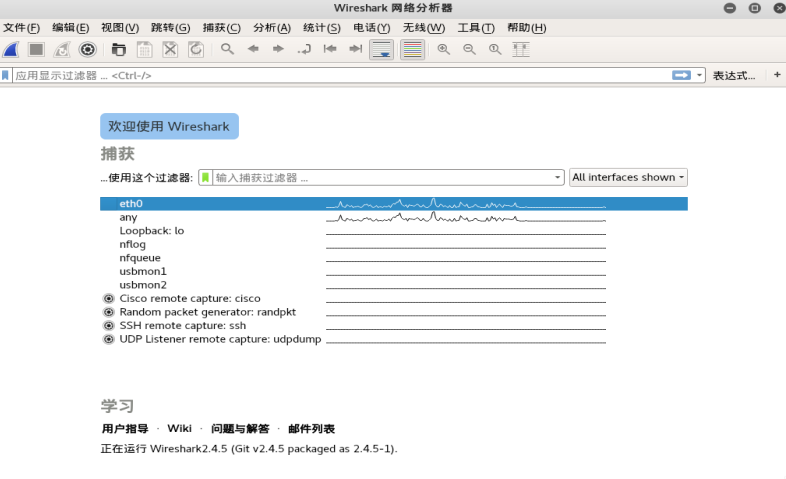
Task: Go to previous packet arrow
Action: click(253, 49)
